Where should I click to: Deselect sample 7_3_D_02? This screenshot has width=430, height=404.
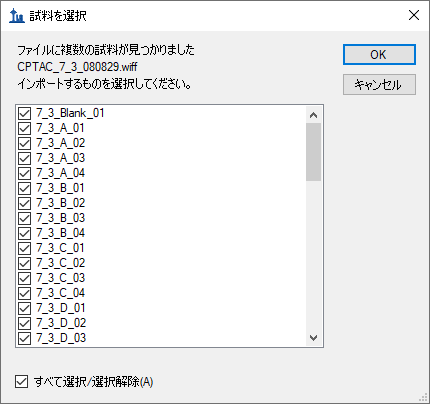click(x=24, y=323)
